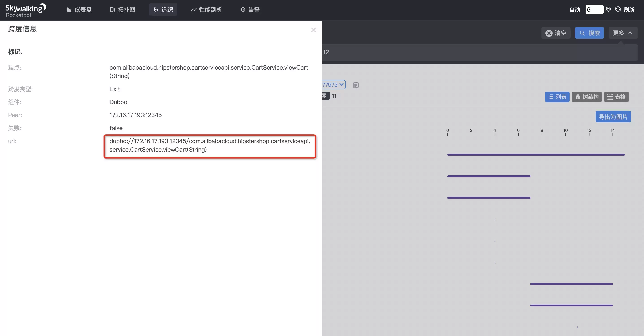The image size is (644, 336).
Task: Click the component value Dubbo
Action: tap(118, 102)
